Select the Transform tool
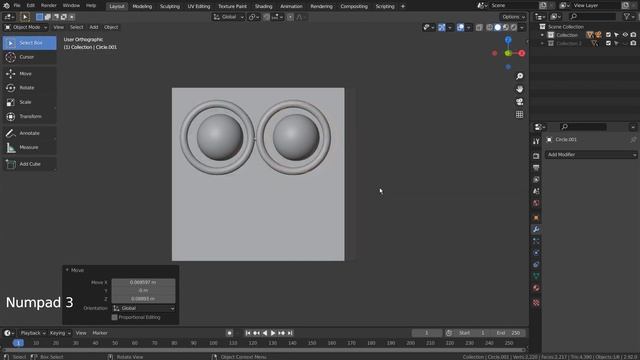The width and height of the screenshot is (640, 360). click(29, 116)
